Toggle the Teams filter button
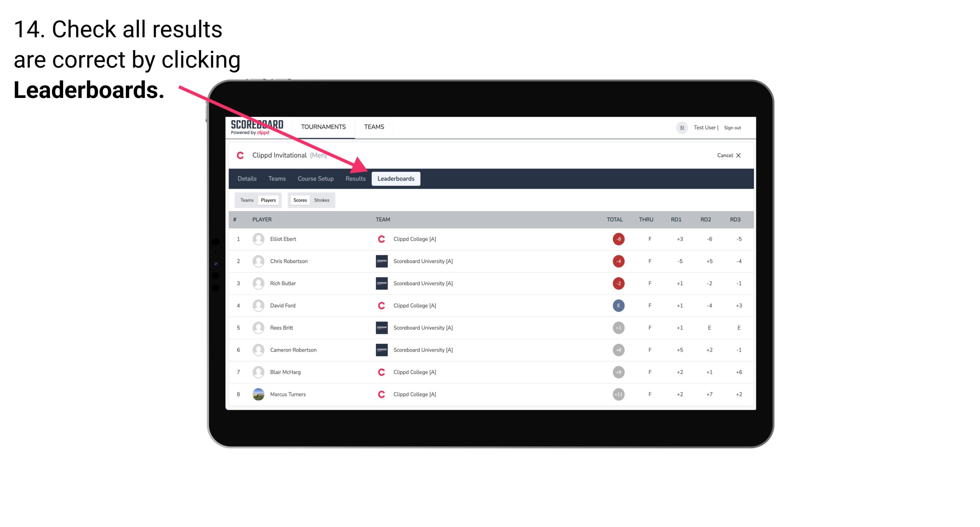The width and height of the screenshot is (980, 527). coord(247,200)
